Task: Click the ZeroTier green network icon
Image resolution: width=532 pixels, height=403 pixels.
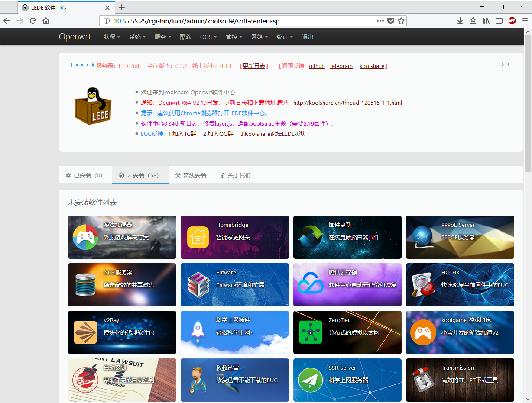Action: [311, 332]
